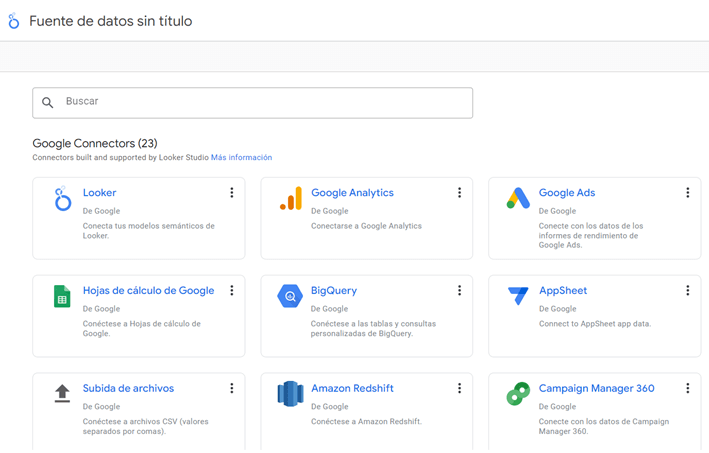Open Hojas de cálculo card options menu
Image resolution: width=709 pixels, height=453 pixels.
click(x=232, y=290)
